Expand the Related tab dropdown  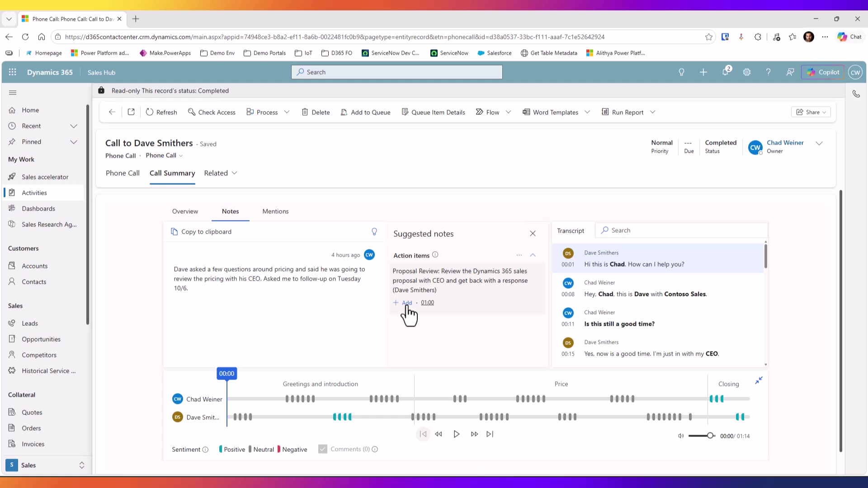[x=221, y=173]
